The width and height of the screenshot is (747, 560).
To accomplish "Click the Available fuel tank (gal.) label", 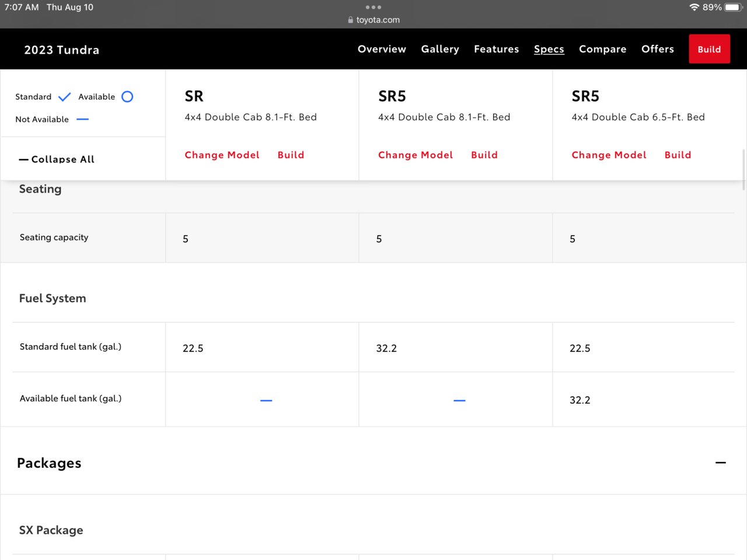I will coord(70,398).
